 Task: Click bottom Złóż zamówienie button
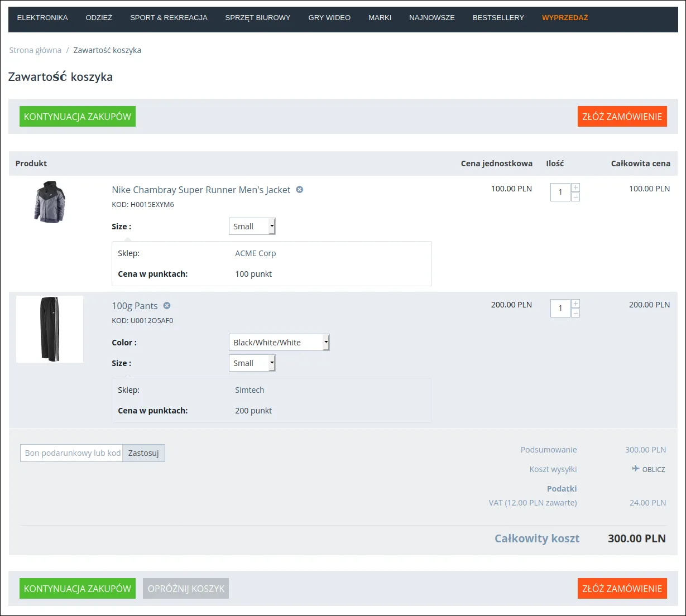[622, 589]
